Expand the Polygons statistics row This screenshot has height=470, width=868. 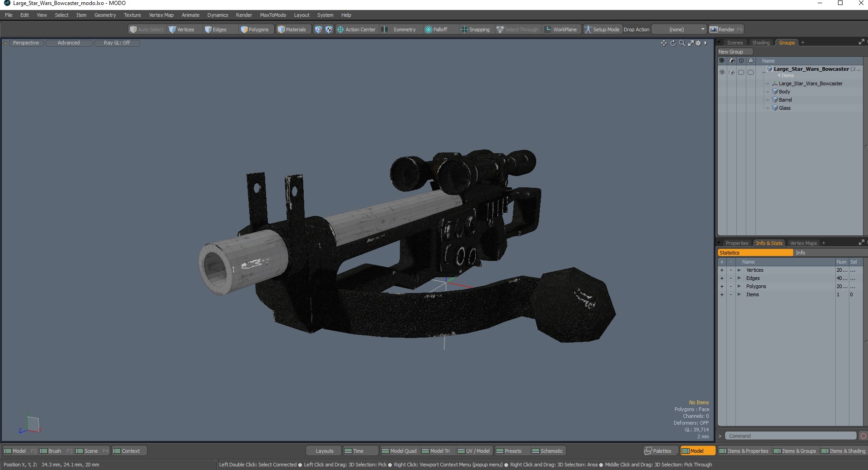pyautogui.click(x=739, y=286)
